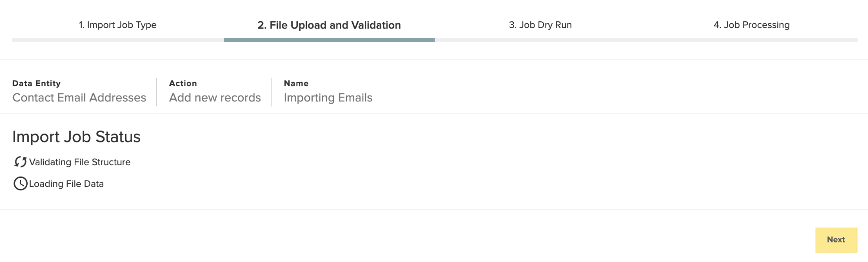Click the Add new records action value
The width and height of the screenshot is (868, 262).
(215, 98)
